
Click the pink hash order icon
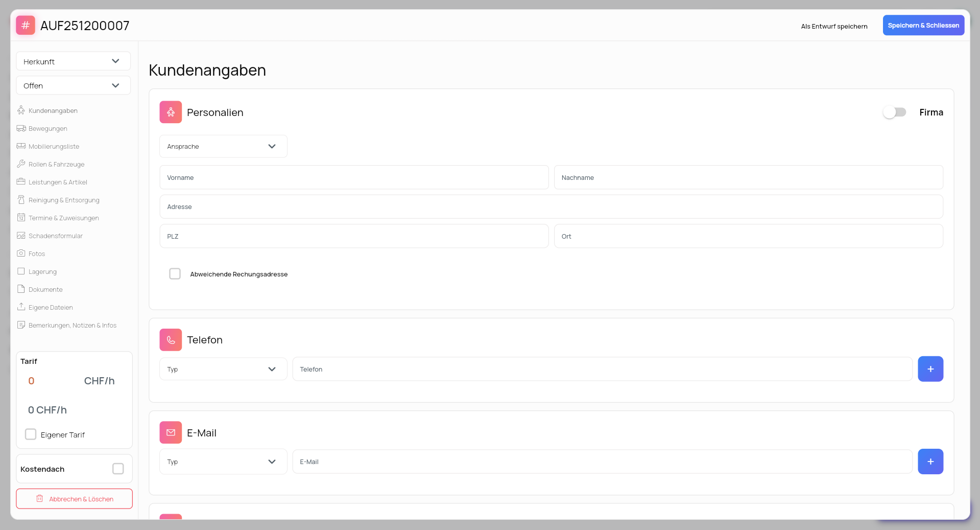click(x=26, y=25)
